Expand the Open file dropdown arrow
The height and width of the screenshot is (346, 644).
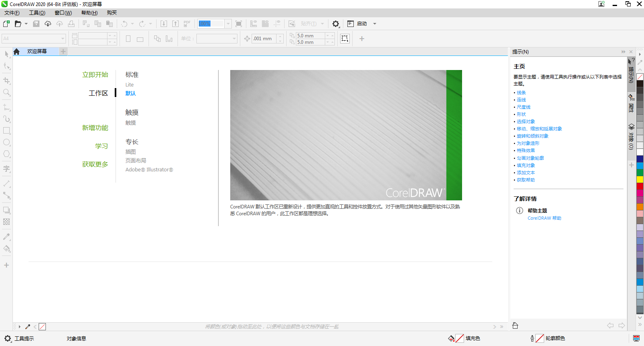click(x=26, y=24)
